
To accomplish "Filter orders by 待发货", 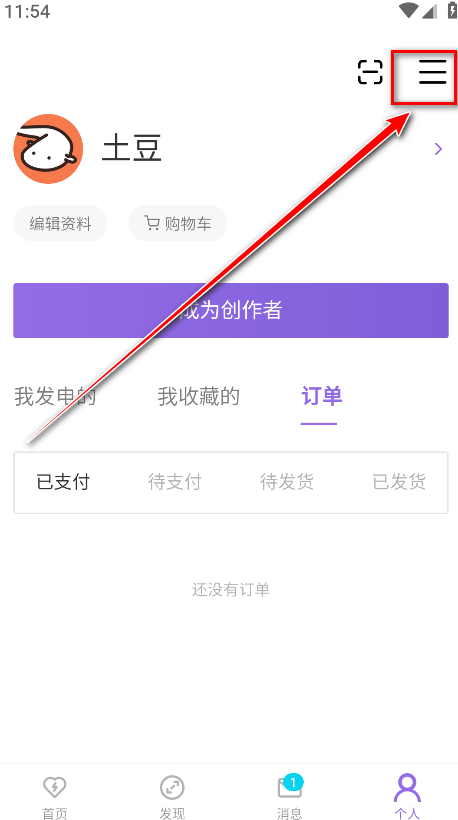I will [x=287, y=482].
